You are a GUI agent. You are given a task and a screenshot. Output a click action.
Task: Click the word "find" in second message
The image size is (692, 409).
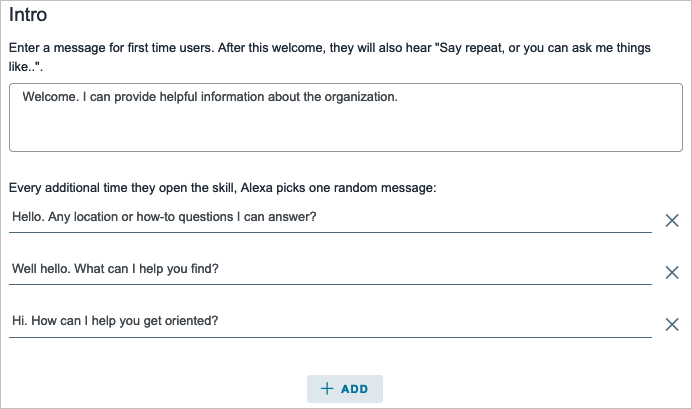tap(204, 269)
